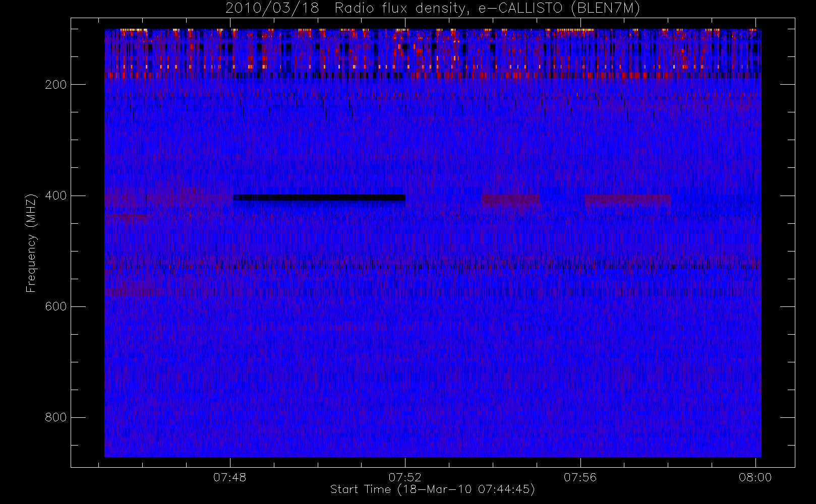Click the 2010/03/18 date in title
Image resolution: width=816 pixels, height=504 pixels.
pos(272,9)
